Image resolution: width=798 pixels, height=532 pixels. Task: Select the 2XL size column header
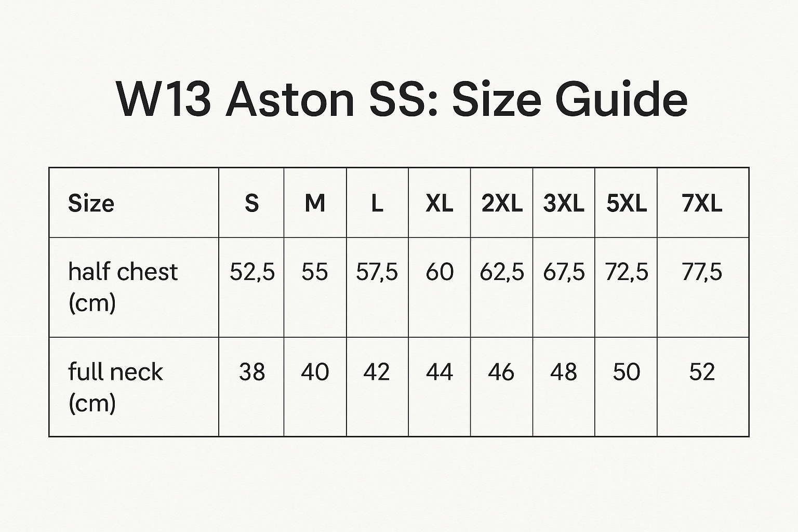click(502, 203)
